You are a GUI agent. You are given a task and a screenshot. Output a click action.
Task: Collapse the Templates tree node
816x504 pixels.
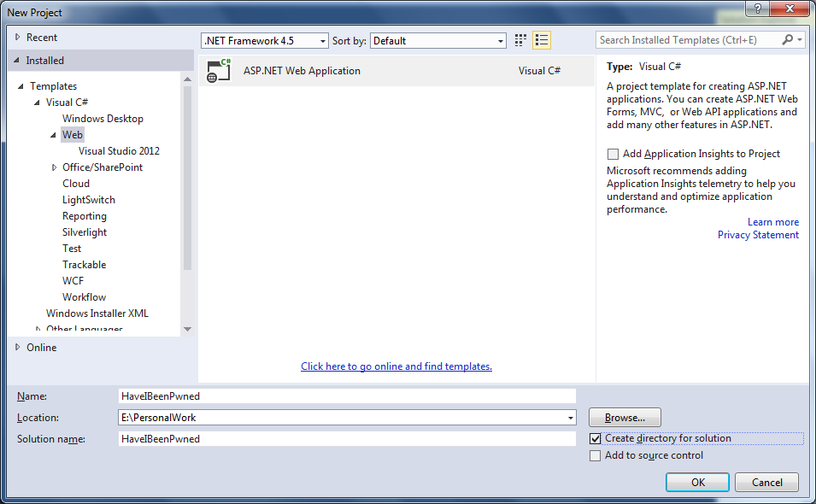point(21,86)
